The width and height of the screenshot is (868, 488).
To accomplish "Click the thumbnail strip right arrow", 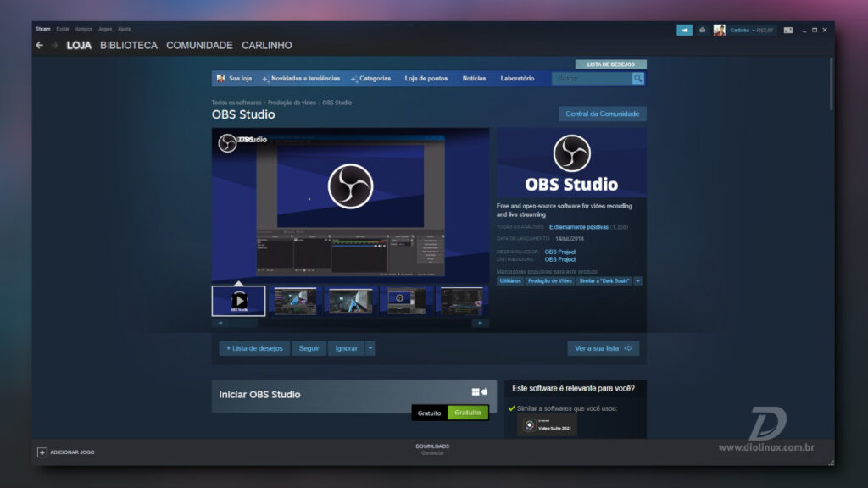I will (x=480, y=323).
